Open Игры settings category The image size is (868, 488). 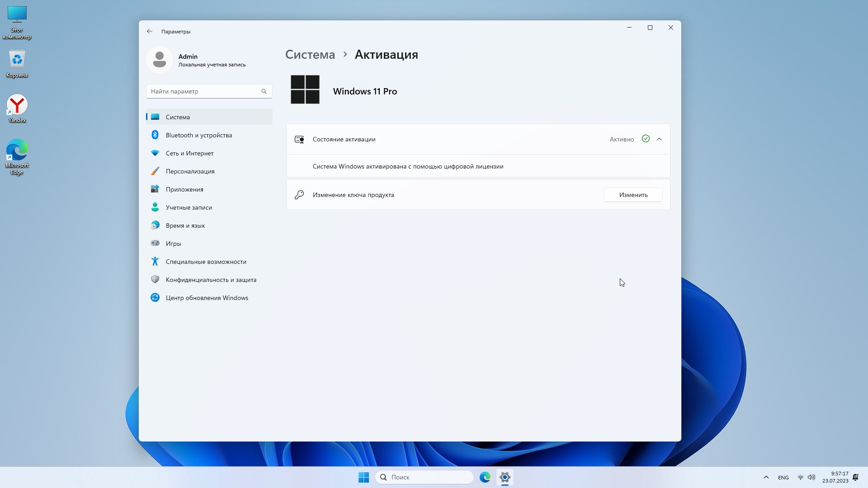pyautogui.click(x=173, y=244)
